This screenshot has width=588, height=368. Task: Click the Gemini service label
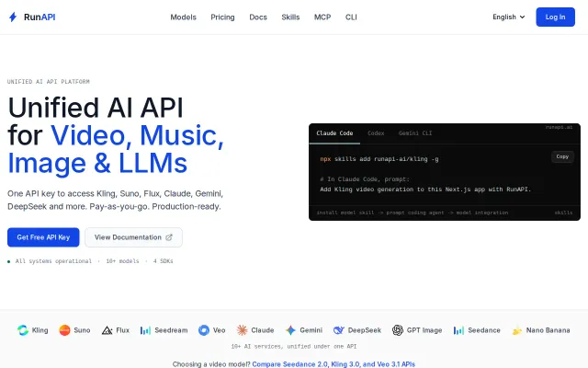point(311,330)
